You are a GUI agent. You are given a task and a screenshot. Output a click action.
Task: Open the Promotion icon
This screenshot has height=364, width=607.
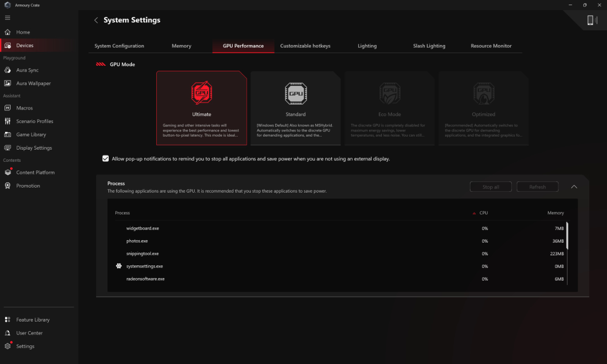tap(8, 186)
